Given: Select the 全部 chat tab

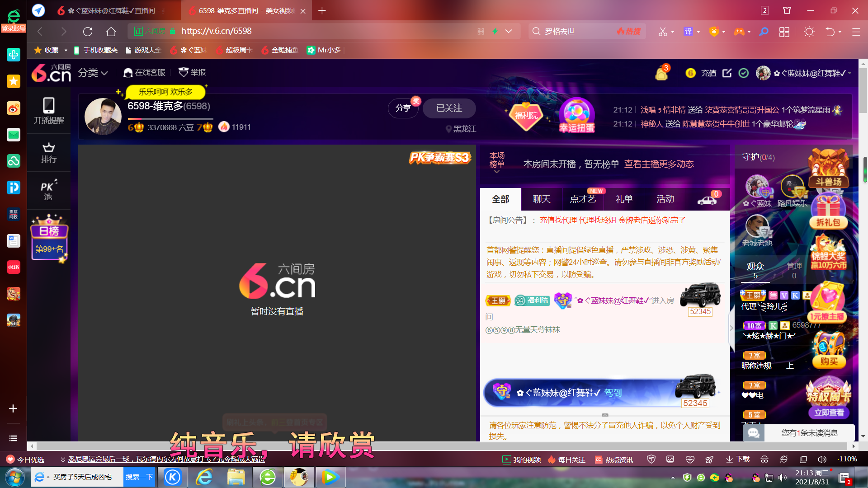Looking at the screenshot, I should click(x=500, y=199).
